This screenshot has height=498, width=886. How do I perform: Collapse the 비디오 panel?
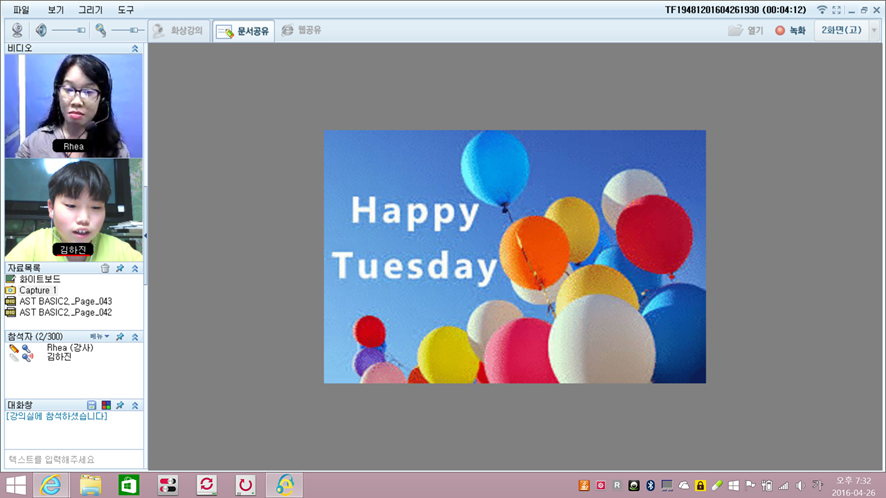point(135,48)
